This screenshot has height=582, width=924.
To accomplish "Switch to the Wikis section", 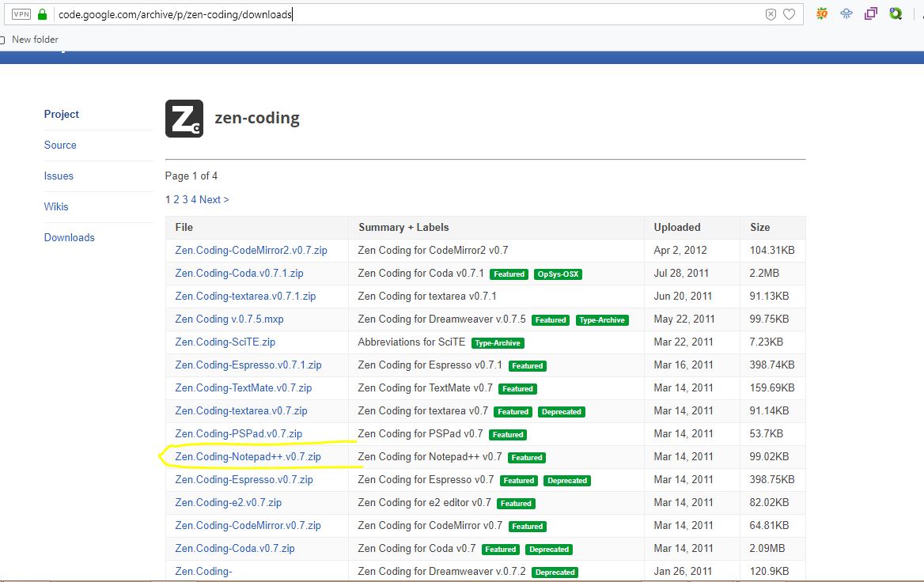I will (x=55, y=206).
